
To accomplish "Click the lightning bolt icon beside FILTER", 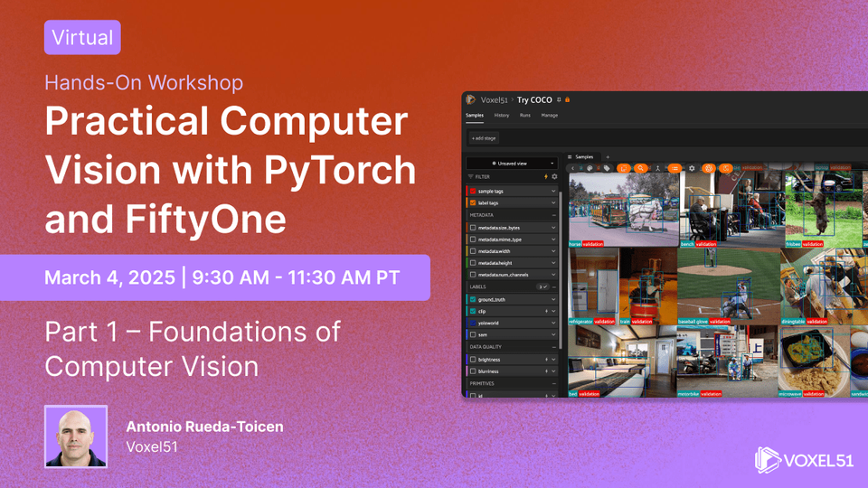I will [546, 177].
